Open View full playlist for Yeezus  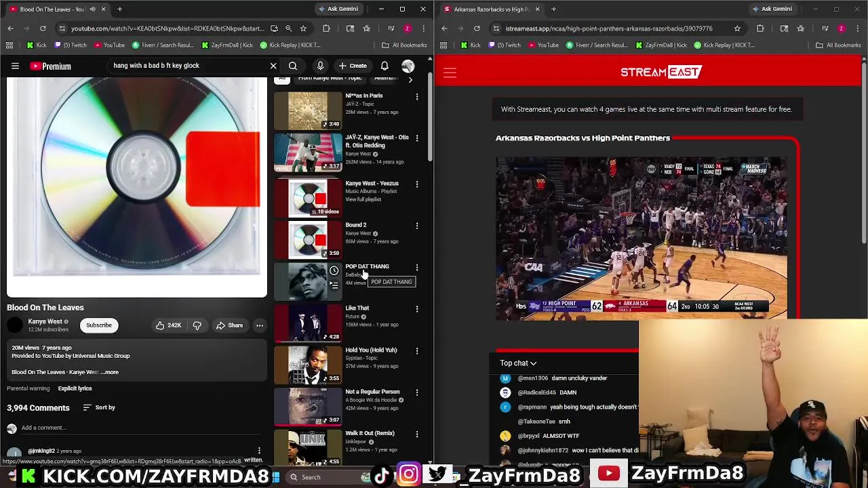pyautogui.click(x=363, y=199)
